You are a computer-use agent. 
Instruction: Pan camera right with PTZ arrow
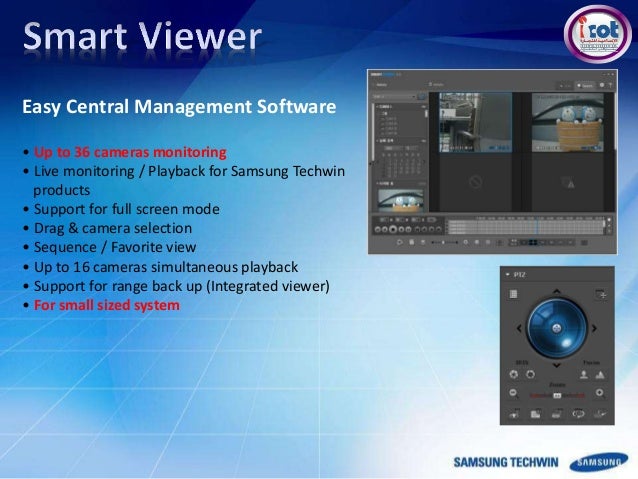(594, 328)
